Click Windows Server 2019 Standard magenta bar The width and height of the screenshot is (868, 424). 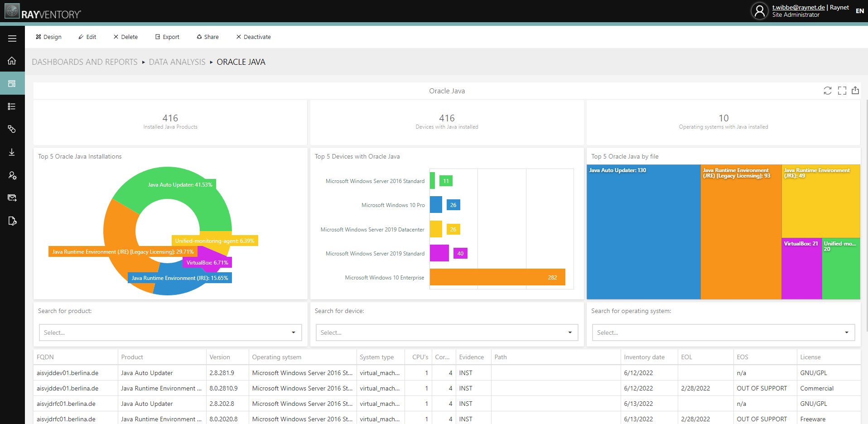pos(439,253)
